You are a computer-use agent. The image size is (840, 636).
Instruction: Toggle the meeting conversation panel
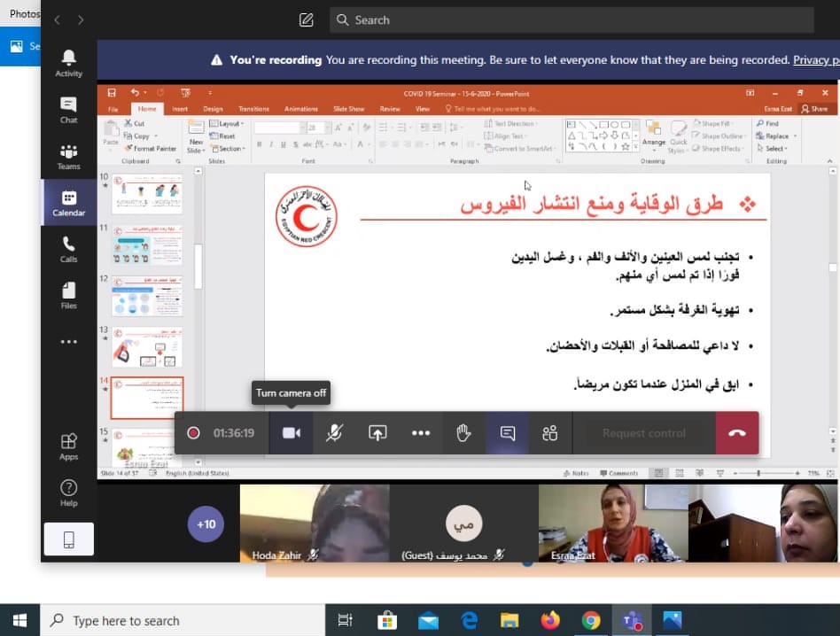(x=507, y=433)
